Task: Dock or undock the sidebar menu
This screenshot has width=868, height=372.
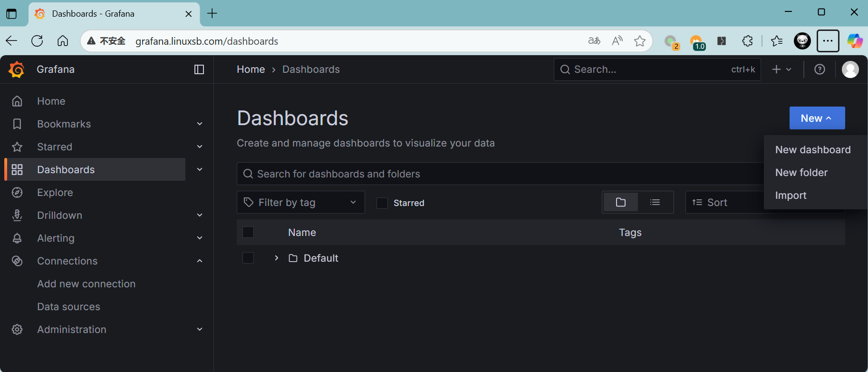Action: [199, 69]
